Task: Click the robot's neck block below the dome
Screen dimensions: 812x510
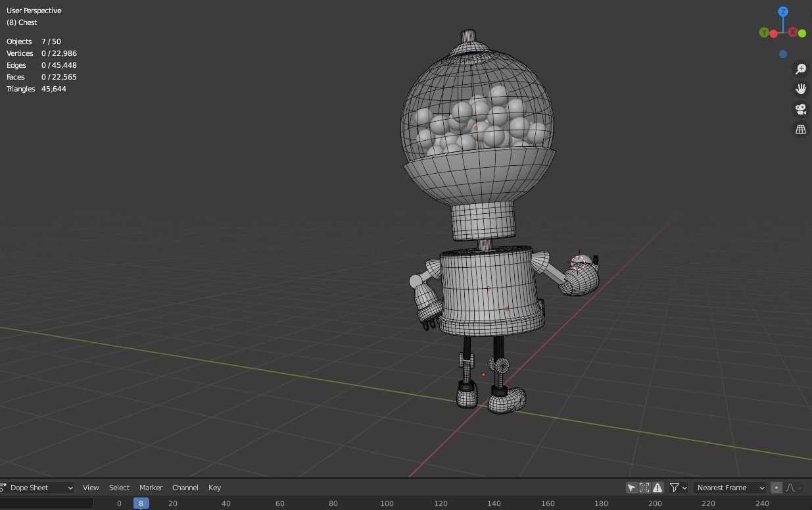Action: [x=483, y=220]
